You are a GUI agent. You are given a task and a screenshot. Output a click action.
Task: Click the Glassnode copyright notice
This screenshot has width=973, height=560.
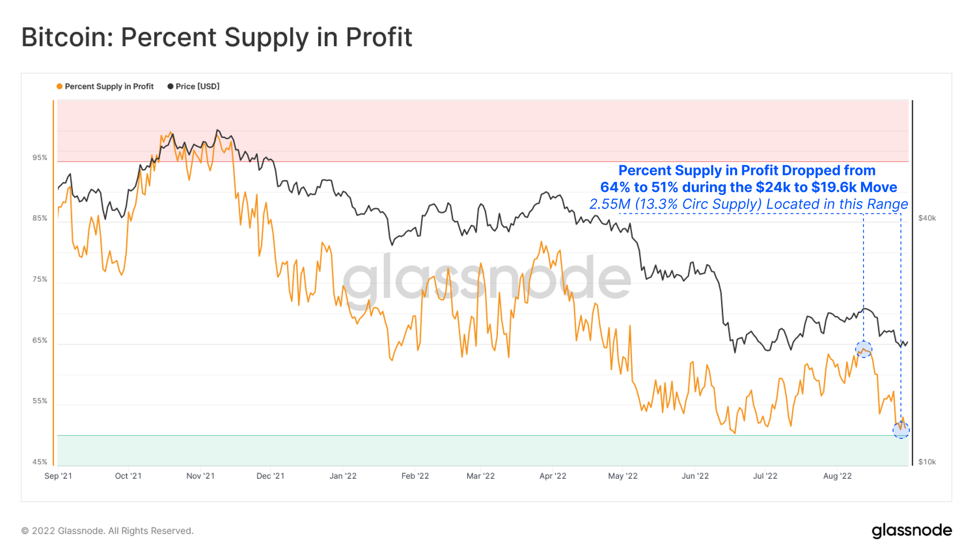[x=108, y=531]
